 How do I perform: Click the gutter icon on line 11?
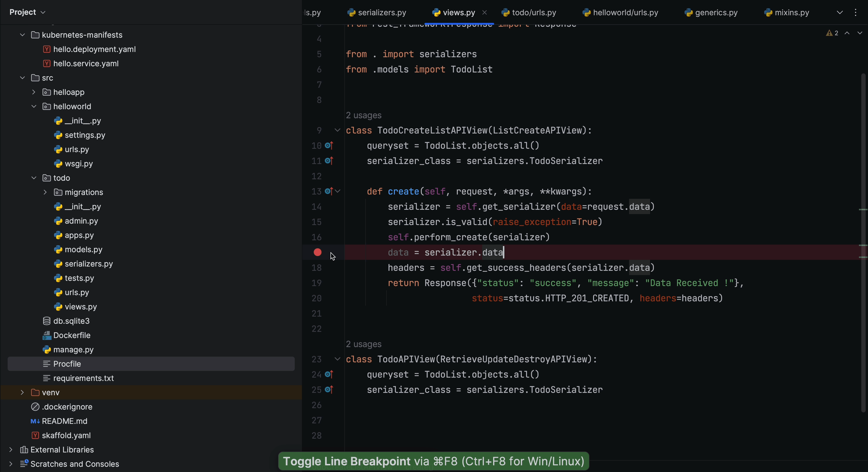click(x=330, y=160)
